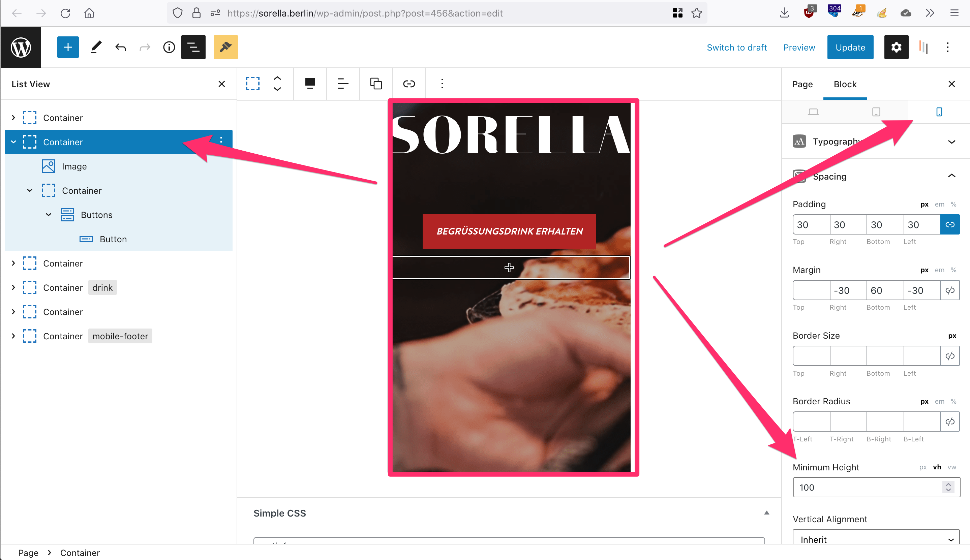Set Margin unit to percent

[953, 270]
